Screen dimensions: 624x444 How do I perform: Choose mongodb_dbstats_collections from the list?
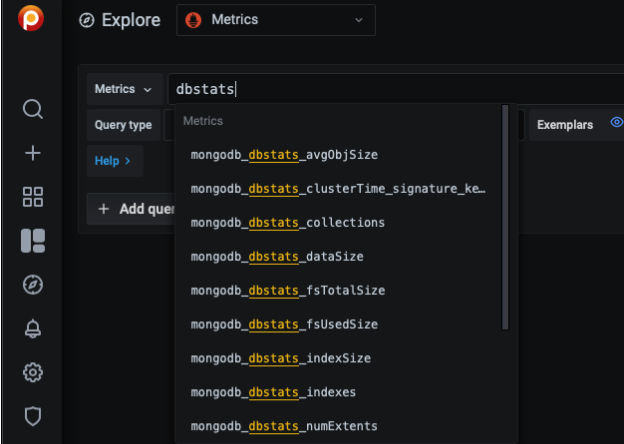(287, 222)
